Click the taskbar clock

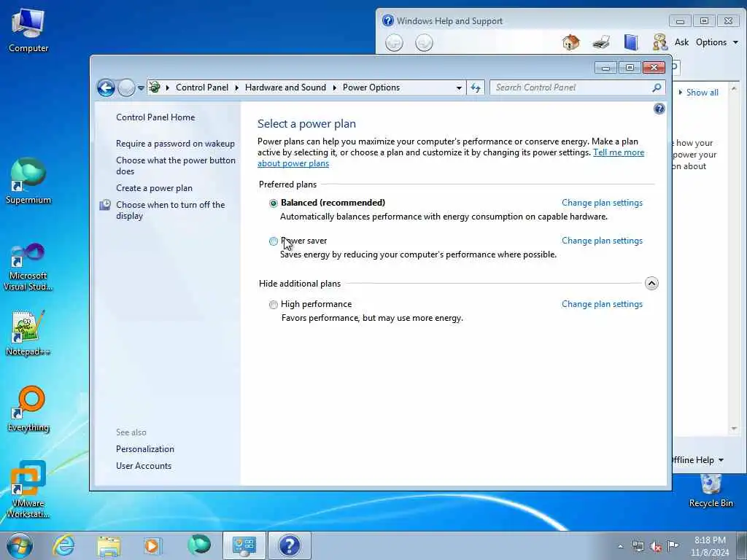click(x=710, y=546)
